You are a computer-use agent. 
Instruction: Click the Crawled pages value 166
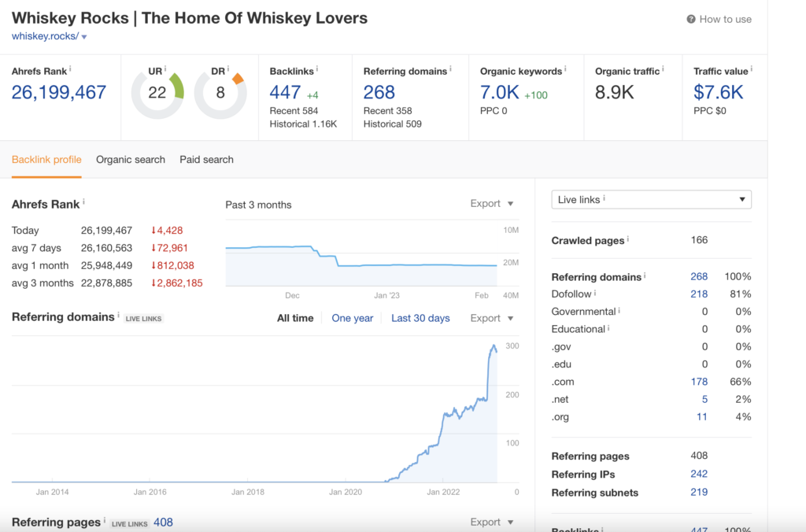[x=699, y=240]
